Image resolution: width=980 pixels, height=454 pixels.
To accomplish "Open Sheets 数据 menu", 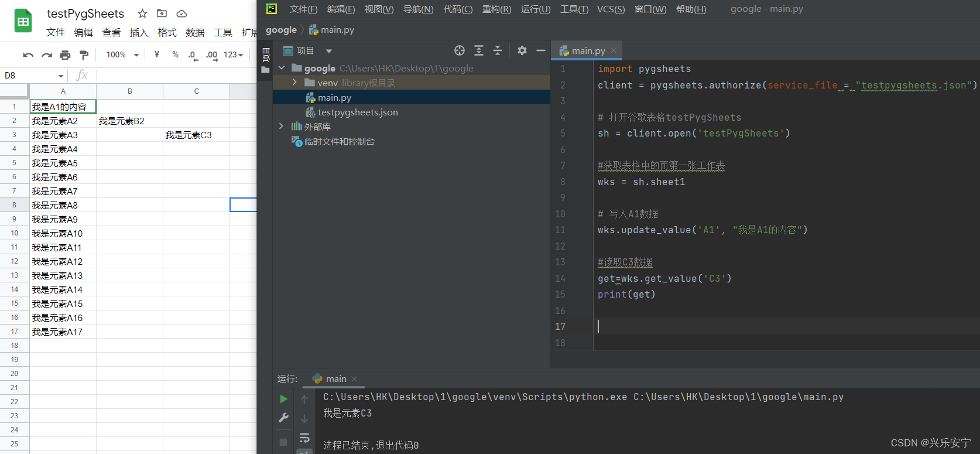I will (195, 32).
